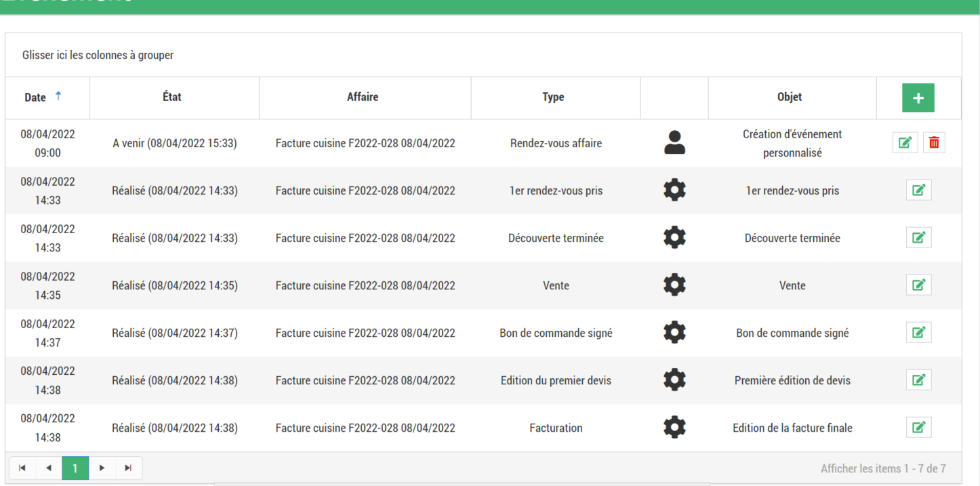Sort by the État column header
Screen dimensions: 980x486
(172, 98)
